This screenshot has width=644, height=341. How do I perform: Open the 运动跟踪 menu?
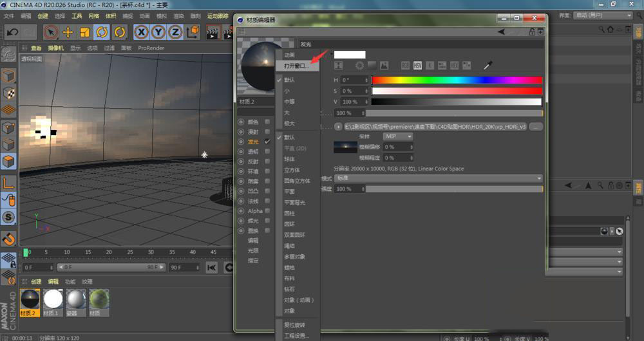pyautogui.click(x=218, y=16)
